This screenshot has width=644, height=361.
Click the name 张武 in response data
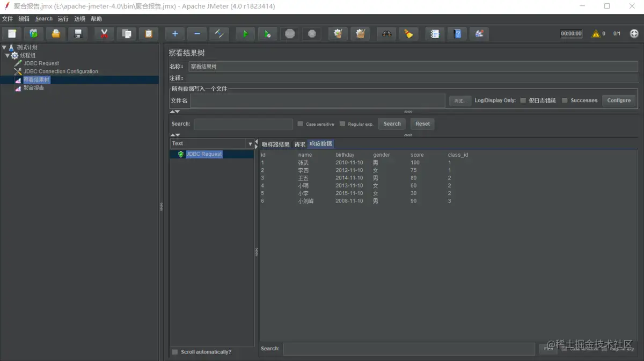(x=304, y=163)
